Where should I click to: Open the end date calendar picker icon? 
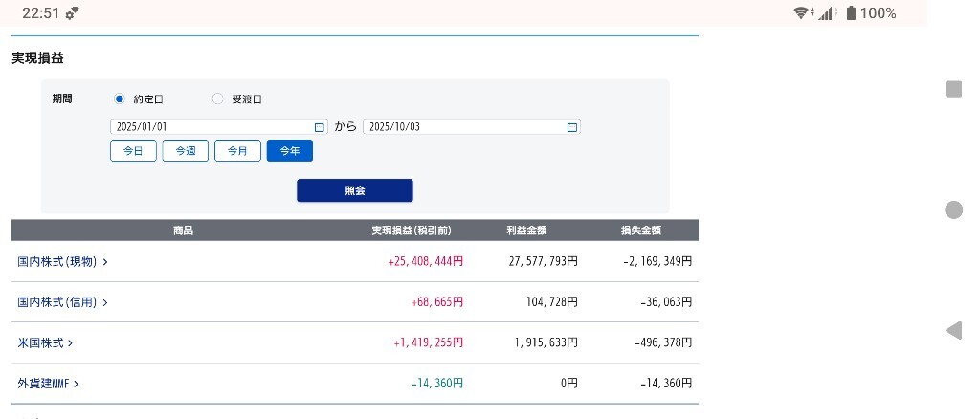click(572, 127)
